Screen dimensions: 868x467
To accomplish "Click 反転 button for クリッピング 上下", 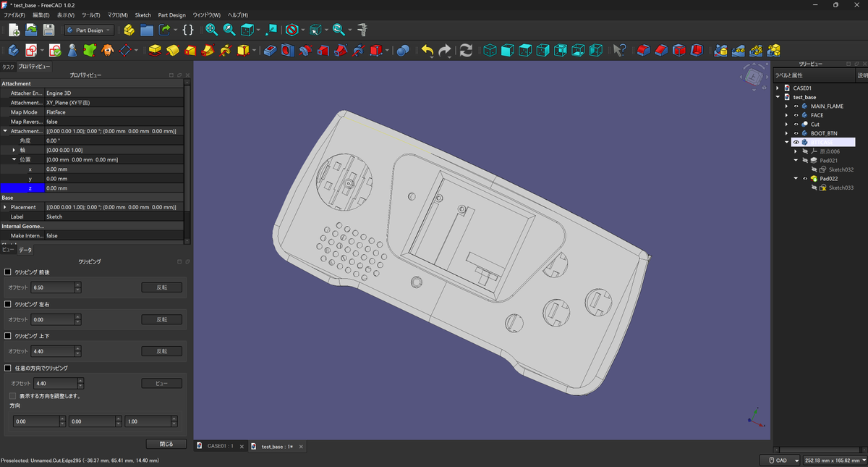I will pos(162,351).
